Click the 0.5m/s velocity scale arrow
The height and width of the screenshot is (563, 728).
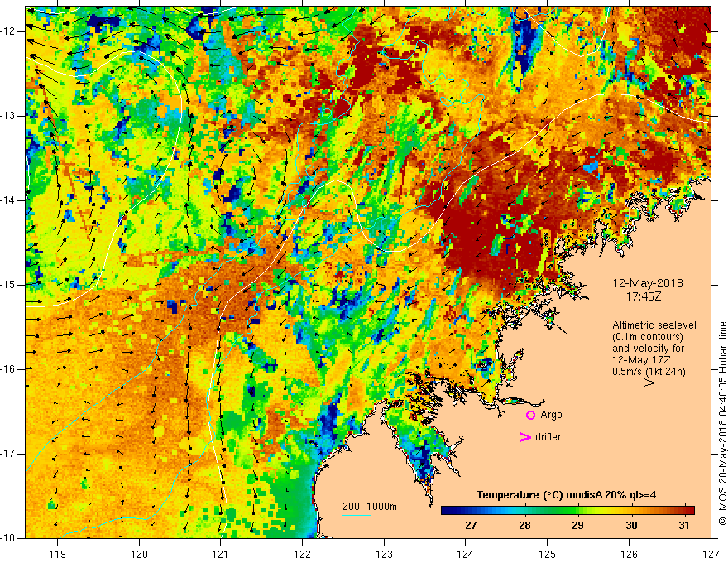pyautogui.click(x=638, y=383)
